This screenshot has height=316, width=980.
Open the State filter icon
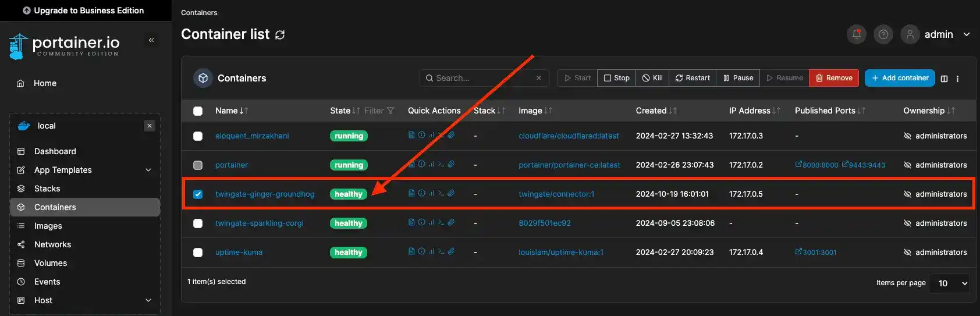click(x=390, y=111)
